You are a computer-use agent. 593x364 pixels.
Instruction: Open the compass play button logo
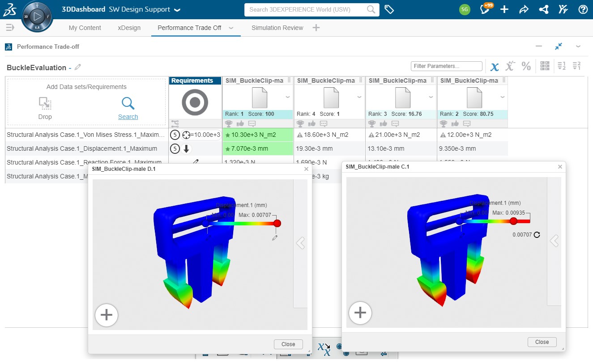pos(38,17)
